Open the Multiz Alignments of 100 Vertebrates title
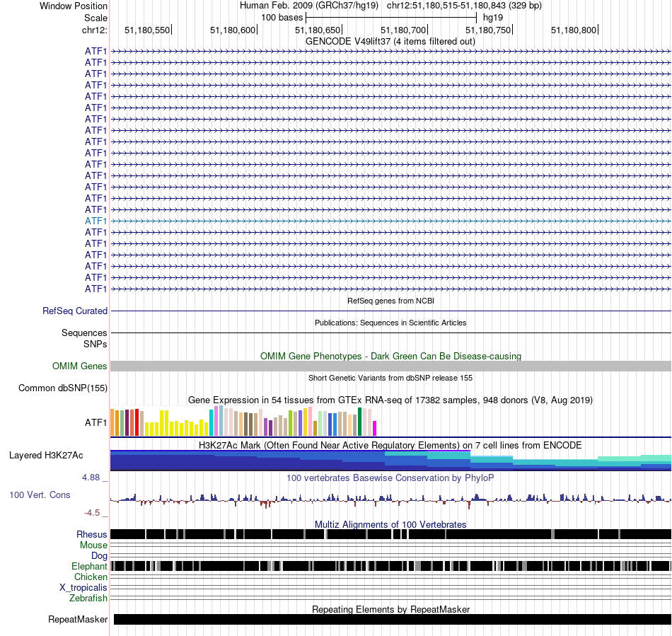The width and height of the screenshot is (672, 636). (x=390, y=524)
